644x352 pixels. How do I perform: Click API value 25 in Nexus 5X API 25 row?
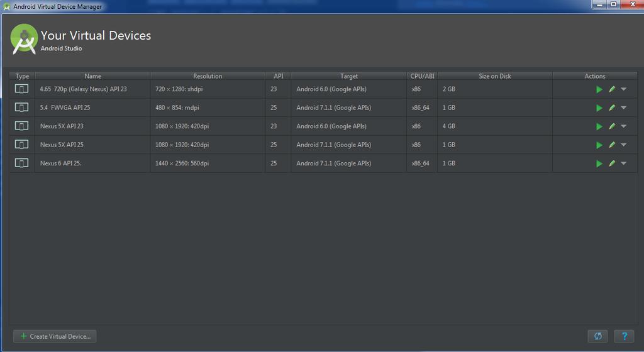pyautogui.click(x=274, y=145)
